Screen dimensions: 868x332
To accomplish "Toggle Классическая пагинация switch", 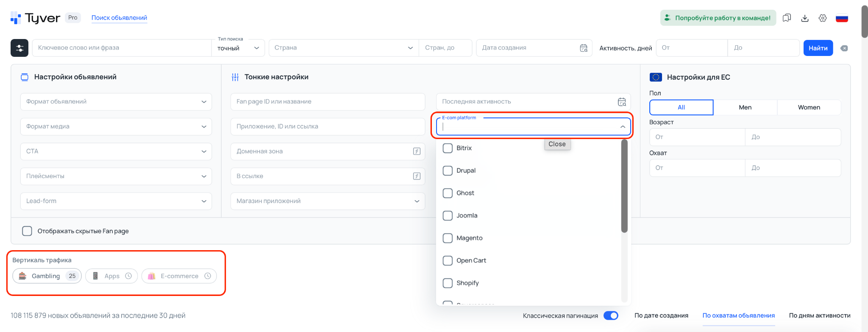I will pyautogui.click(x=611, y=315).
